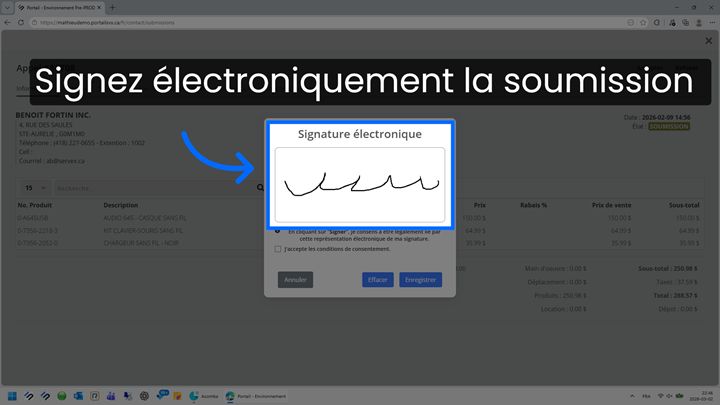This screenshot has height=405, width=720.
Task: Open the green sphere taskbar app
Action: pos(62,396)
